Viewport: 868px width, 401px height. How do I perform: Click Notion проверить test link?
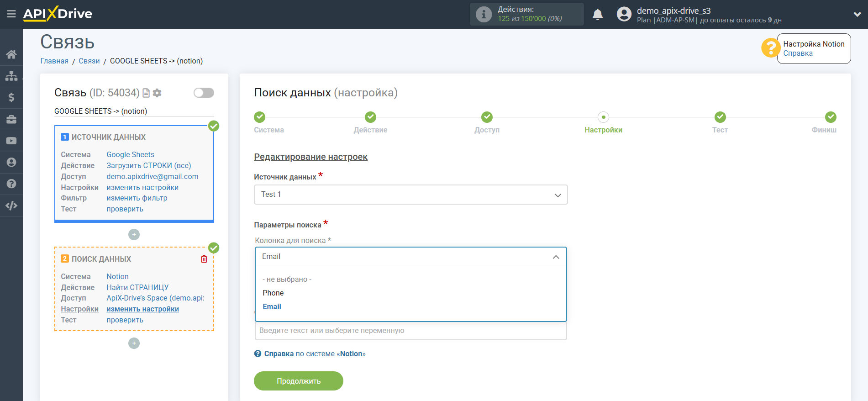pyautogui.click(x=125, y=320)
